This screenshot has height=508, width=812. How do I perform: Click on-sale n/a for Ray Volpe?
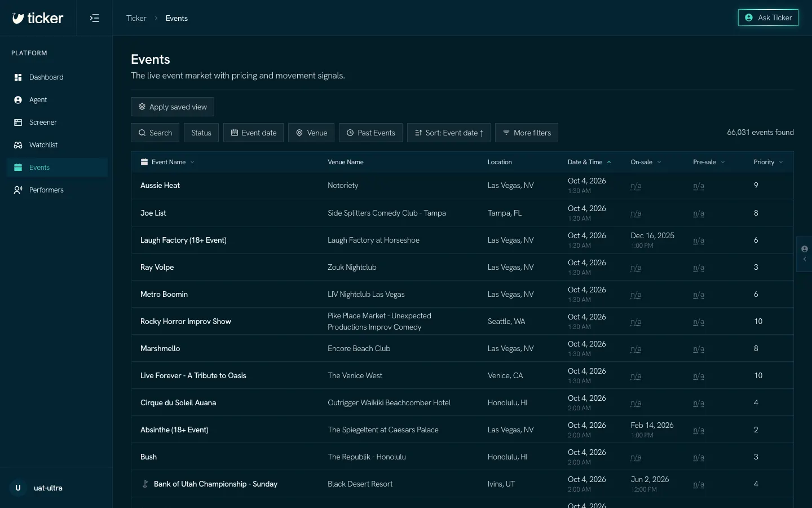coord(636,268)
